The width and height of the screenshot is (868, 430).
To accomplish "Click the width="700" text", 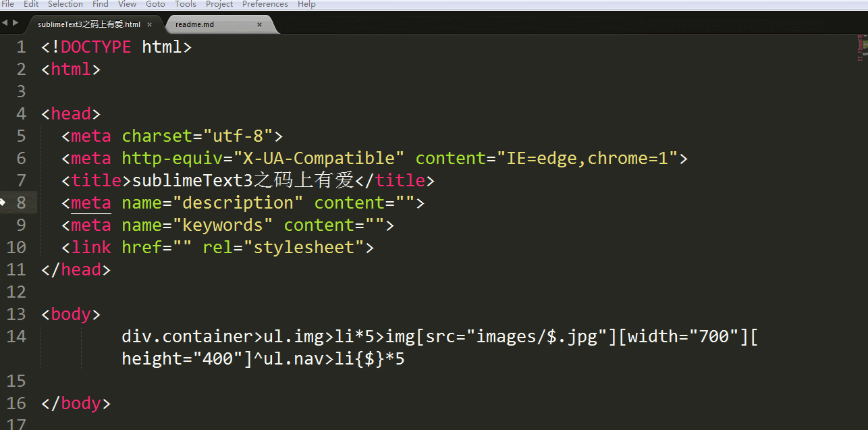I will (x=683, y=336).
